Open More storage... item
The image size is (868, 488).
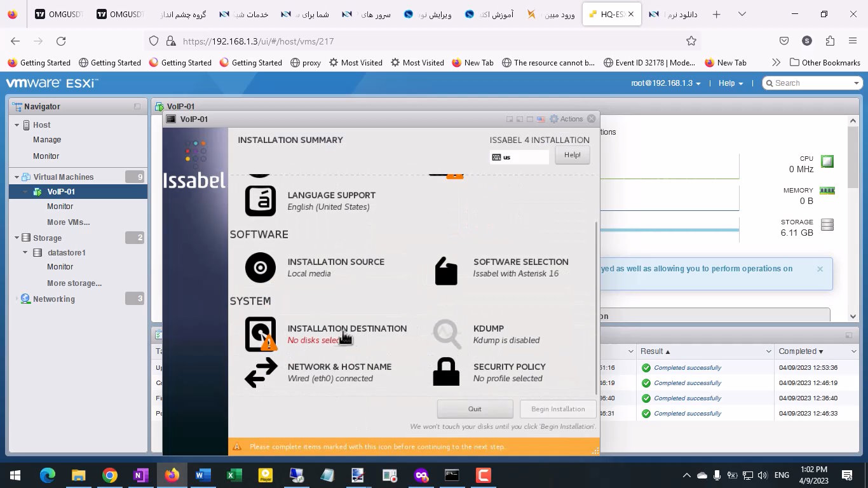tap(74, 283)
